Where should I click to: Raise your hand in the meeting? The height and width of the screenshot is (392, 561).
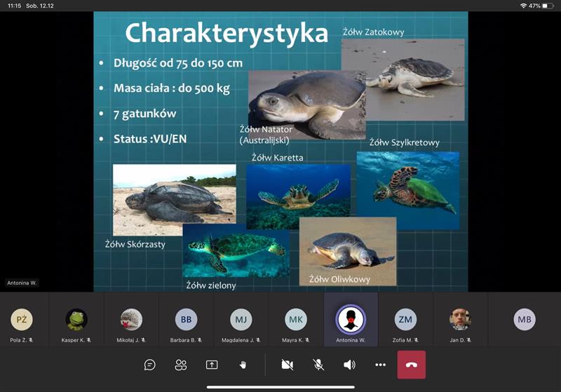(243, 365)
